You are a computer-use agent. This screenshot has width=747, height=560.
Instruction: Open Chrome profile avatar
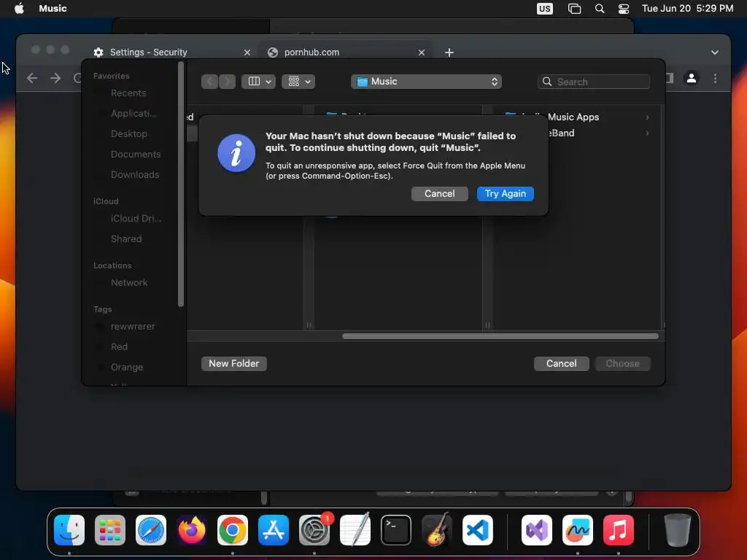[692, 78]
